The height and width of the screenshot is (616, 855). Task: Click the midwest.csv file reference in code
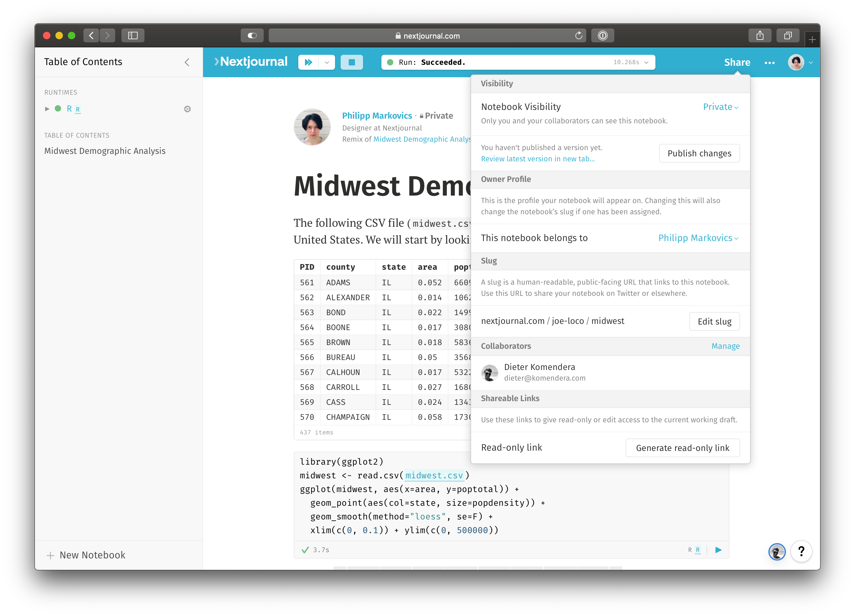tap(434, 475)
